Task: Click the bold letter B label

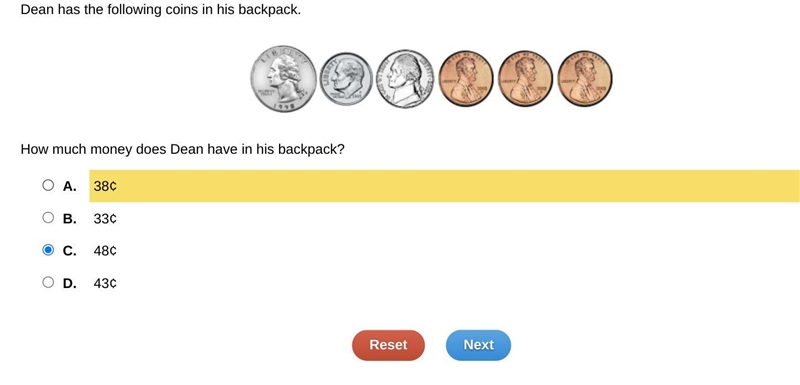Action: click(69, 219)
